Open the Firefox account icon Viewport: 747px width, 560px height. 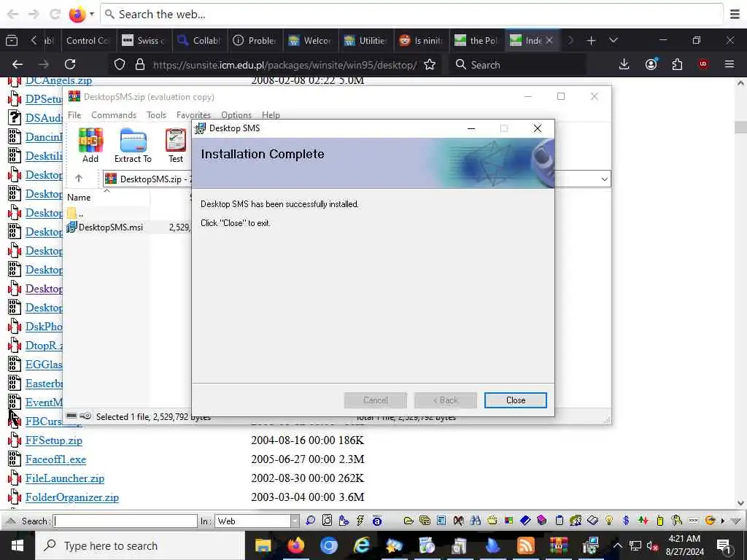[651, 64]
